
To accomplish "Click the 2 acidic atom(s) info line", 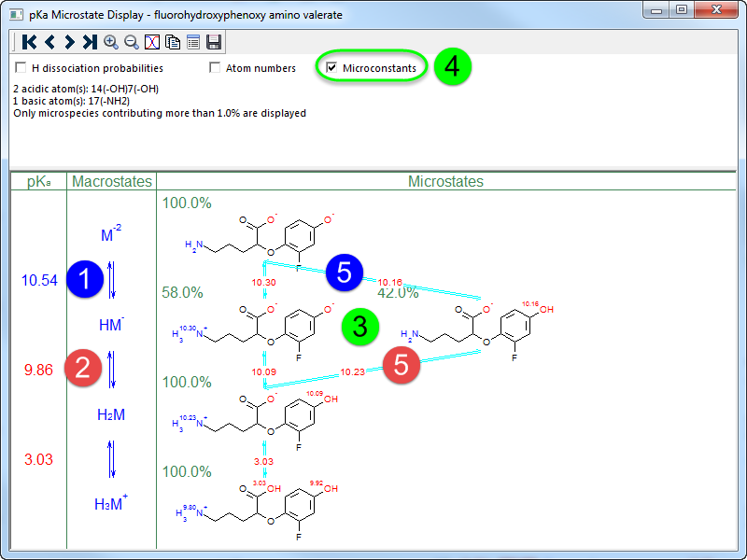I will [x=86, y=89].
